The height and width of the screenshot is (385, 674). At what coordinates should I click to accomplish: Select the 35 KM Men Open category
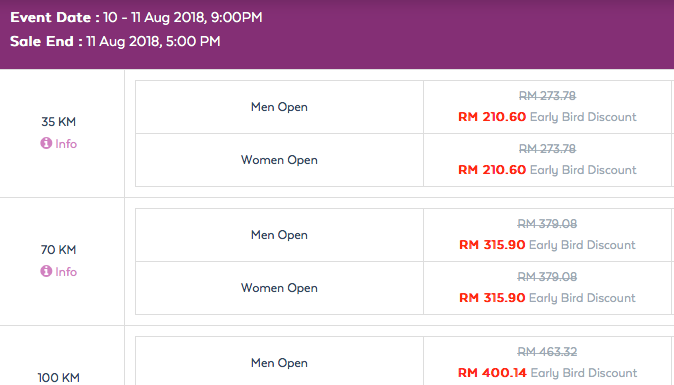click(x=279, y=107)
